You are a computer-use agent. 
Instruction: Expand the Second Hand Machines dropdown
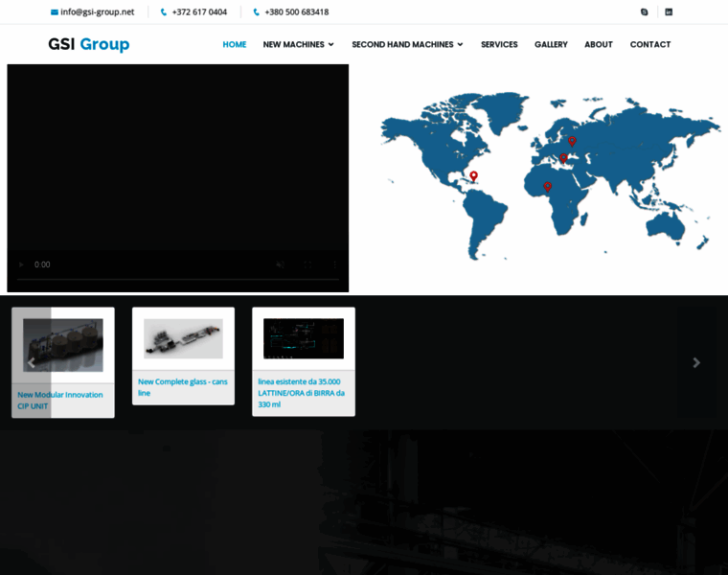[x=407, y=44]
